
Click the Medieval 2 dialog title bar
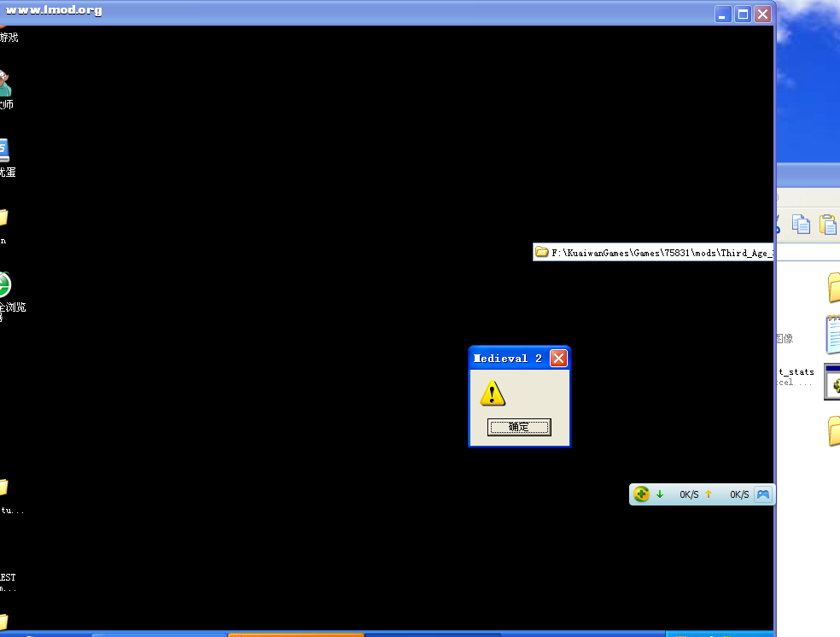509,359
